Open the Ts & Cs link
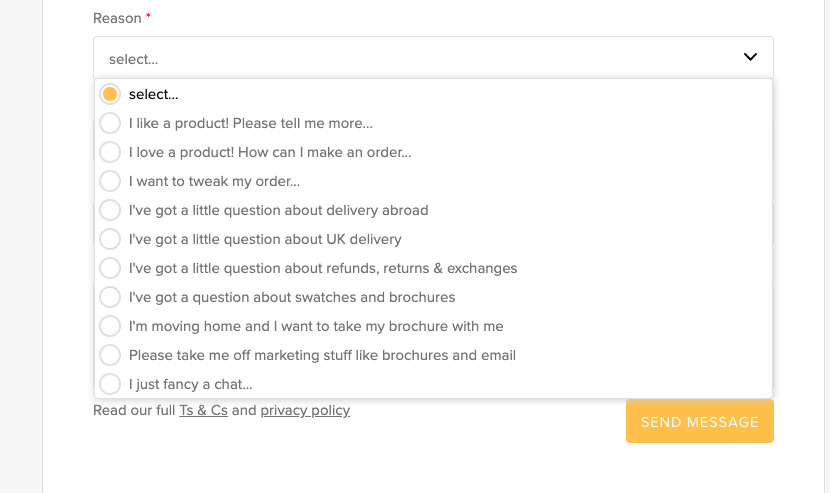 [203, 410]
